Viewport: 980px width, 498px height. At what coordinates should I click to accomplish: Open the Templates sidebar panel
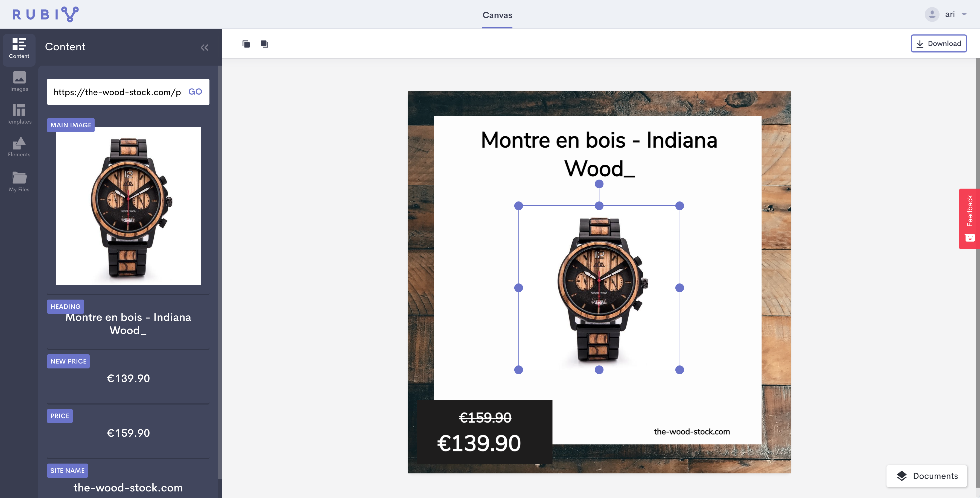point(19,114)
